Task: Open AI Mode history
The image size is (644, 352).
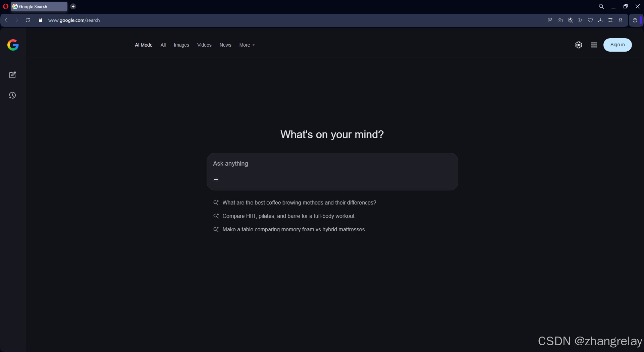Action: (x=12, y=96)
